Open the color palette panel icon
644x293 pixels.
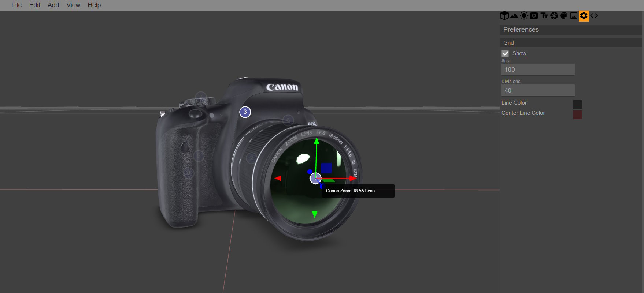pyautogui.click(x=564, y=15)
